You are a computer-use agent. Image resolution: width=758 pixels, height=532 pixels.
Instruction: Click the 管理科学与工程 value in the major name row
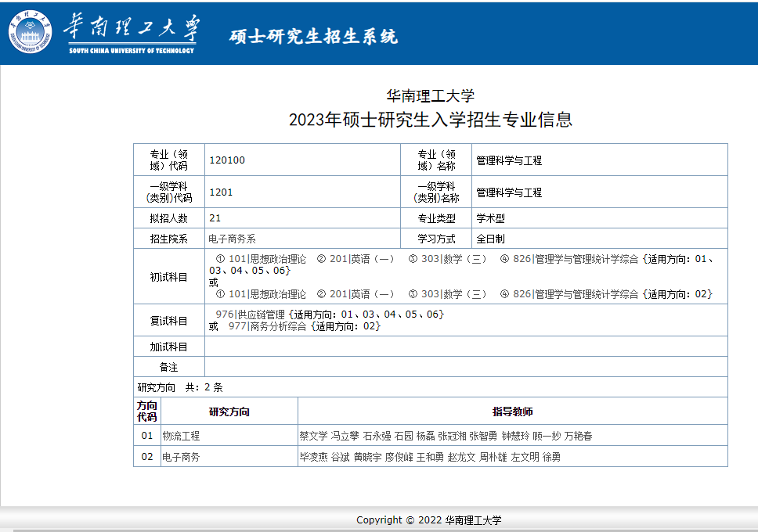tap(509, 160)
